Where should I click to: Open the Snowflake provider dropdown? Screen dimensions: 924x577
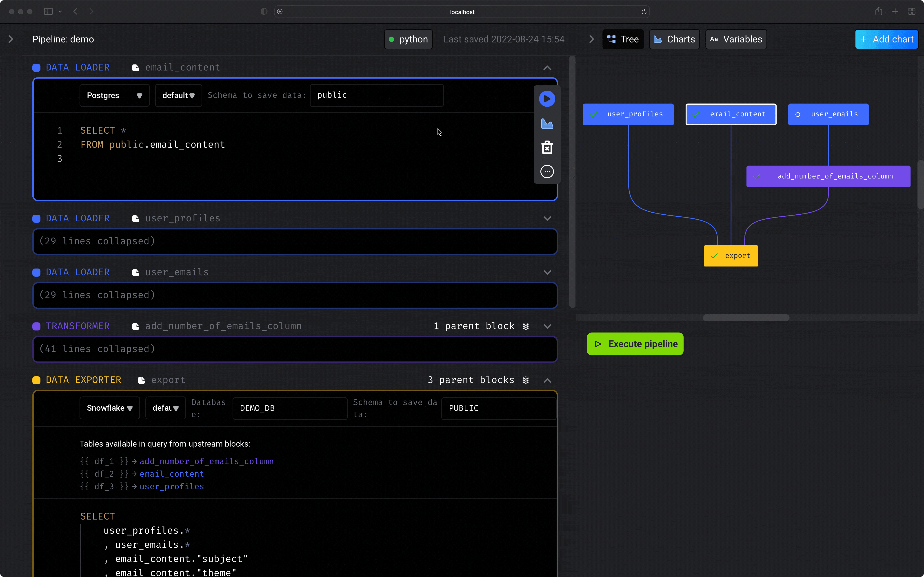click(x=110, y=408)
